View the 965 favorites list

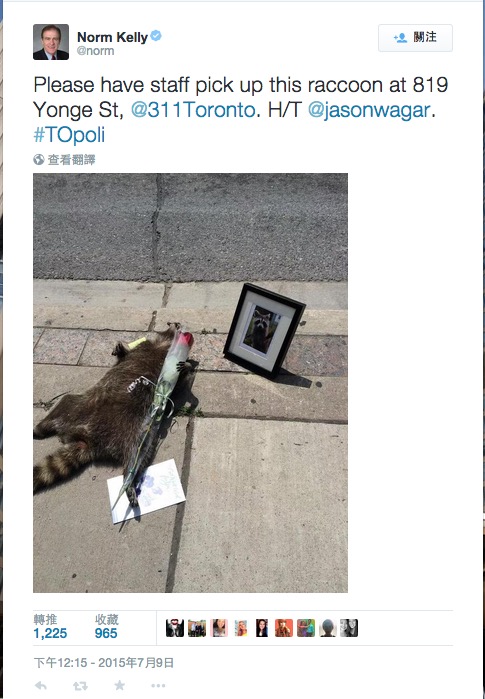(x=106, y=627)
